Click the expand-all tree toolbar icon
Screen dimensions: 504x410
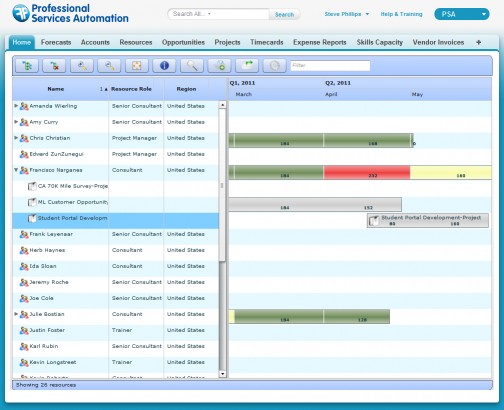tap(27, 66)
